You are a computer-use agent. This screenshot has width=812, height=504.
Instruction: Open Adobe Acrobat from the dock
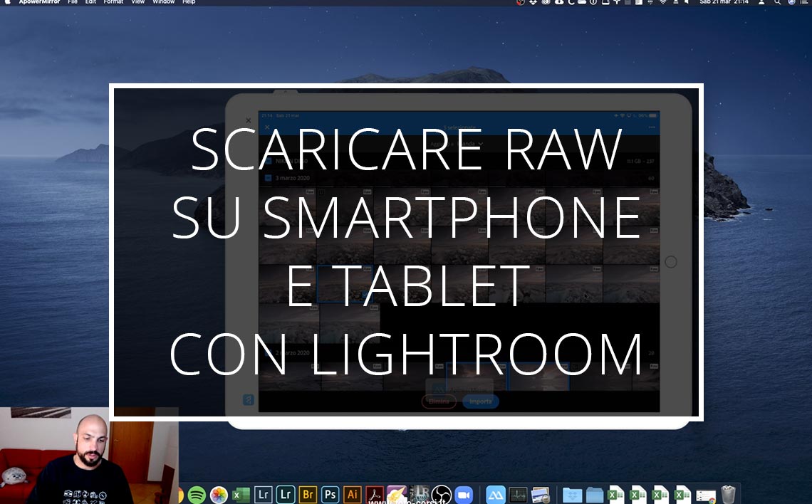tap(375, 495)
